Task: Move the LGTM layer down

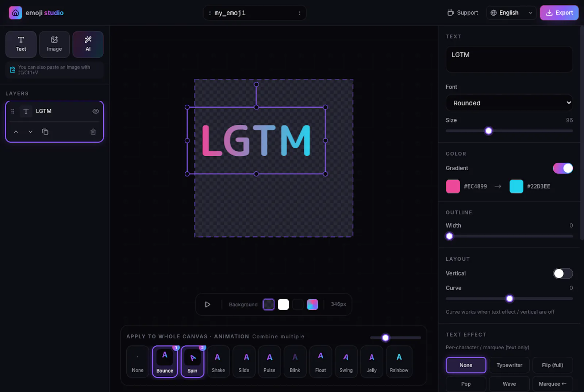Action: (30, 132)
